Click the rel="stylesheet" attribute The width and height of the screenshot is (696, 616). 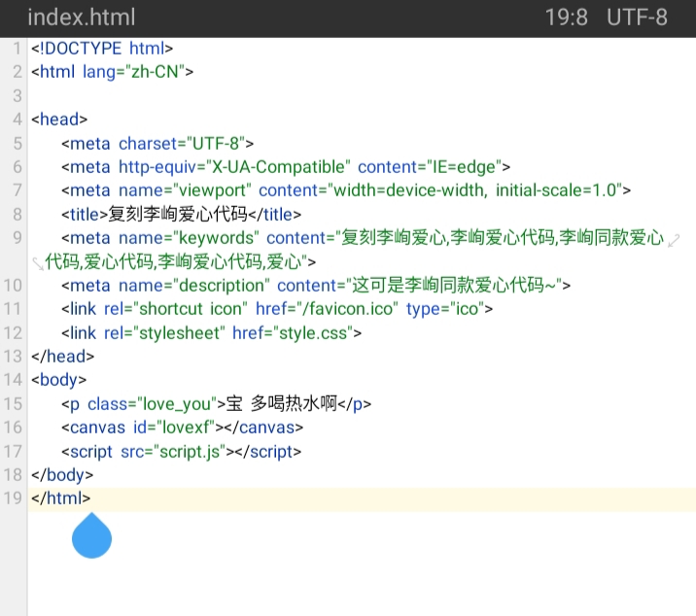[x=164, y=333]
